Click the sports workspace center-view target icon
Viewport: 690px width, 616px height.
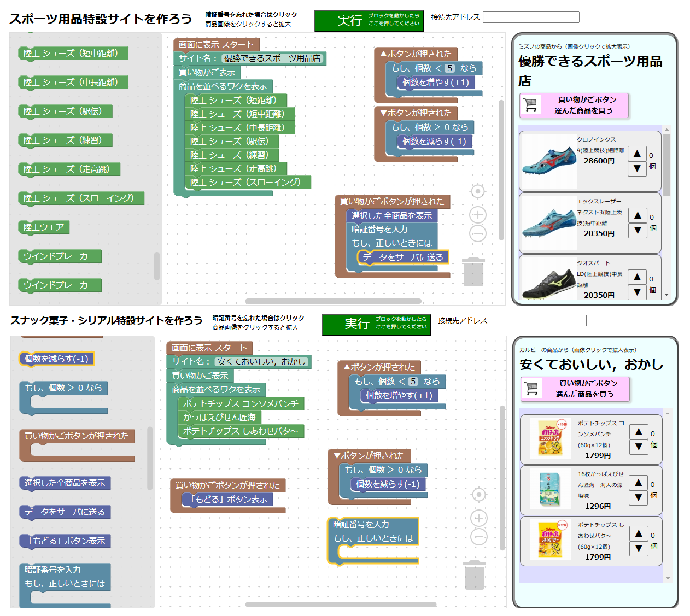[x=478, y=191]
